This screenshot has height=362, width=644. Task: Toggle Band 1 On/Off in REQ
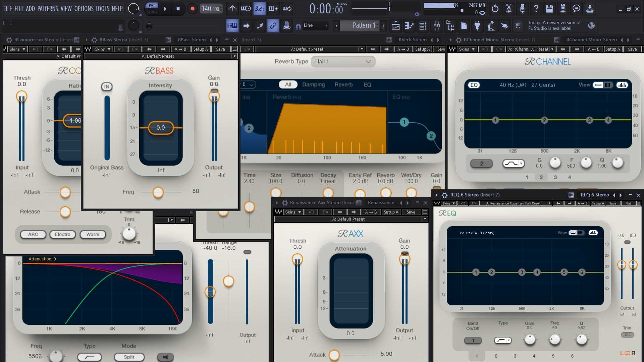[x=473, y=341]
